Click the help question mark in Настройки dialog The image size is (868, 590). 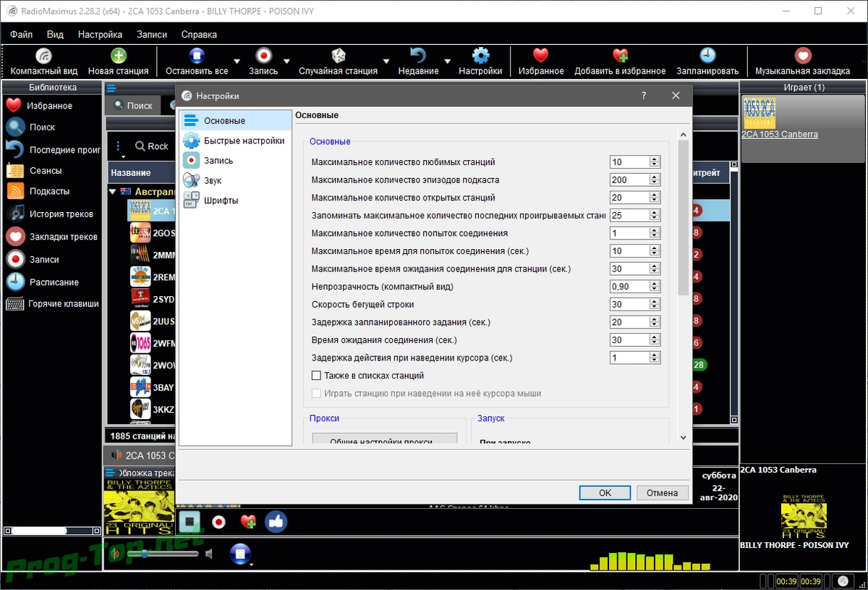click(644, 96)
